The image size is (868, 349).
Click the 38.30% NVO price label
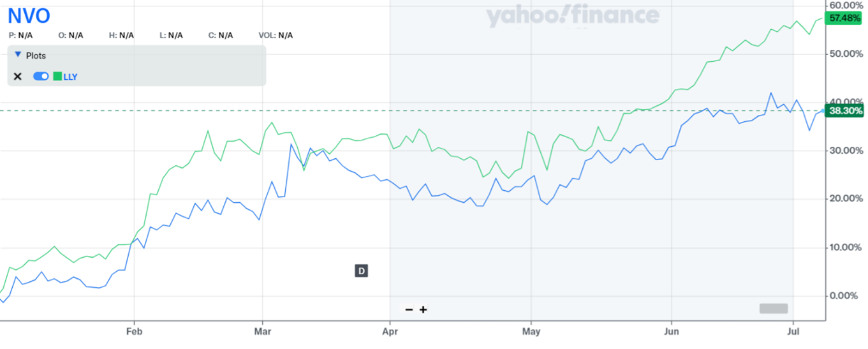point(844,110)
